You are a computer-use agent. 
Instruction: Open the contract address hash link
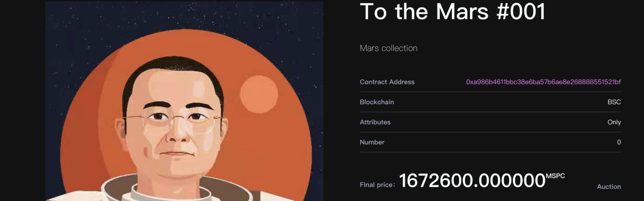coord(543,82)
